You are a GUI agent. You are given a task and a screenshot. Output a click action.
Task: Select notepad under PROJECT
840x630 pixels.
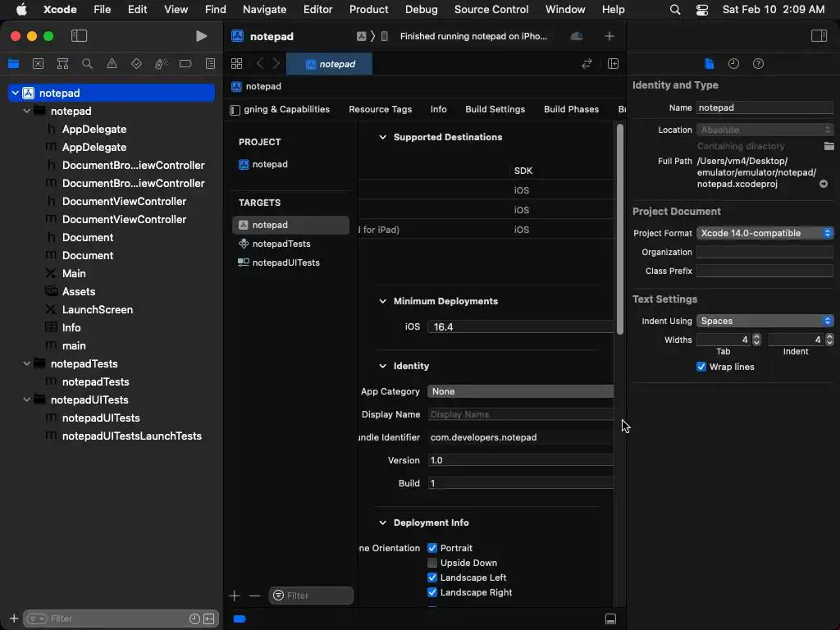point(290,164)
